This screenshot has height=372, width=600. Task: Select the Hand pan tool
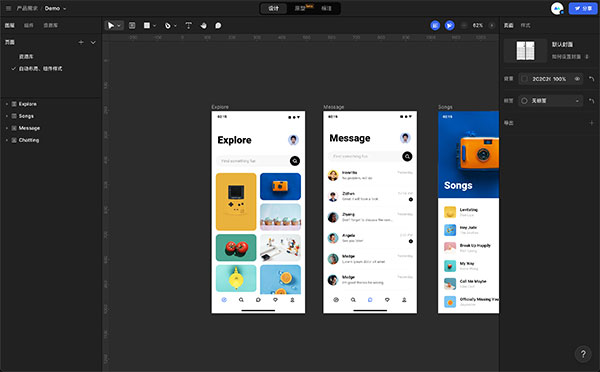tap(204, 25)
